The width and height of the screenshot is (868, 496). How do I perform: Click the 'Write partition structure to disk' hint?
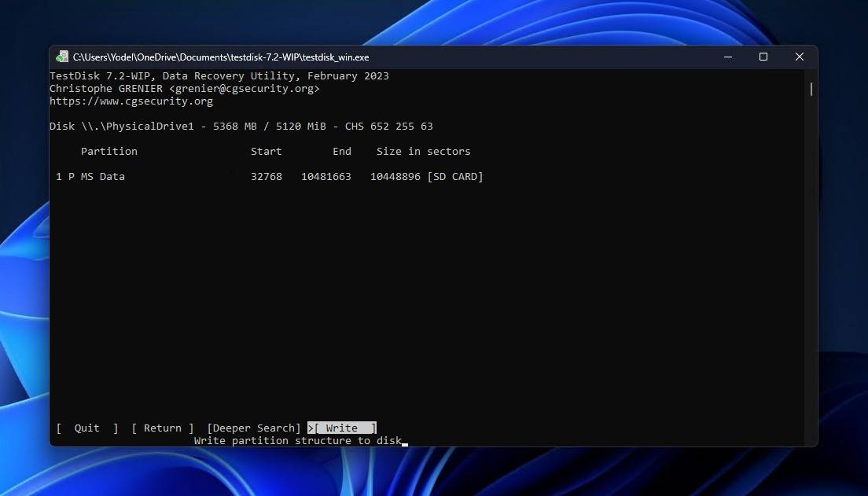[298, 441]
